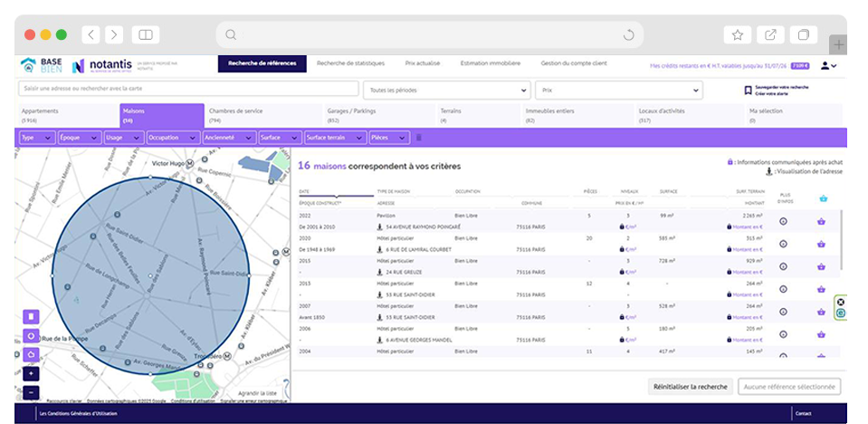868x424 pixels.
Task: Select the polygon drawing tool on map
Action: pyautogui.click(x=32, y=353)
